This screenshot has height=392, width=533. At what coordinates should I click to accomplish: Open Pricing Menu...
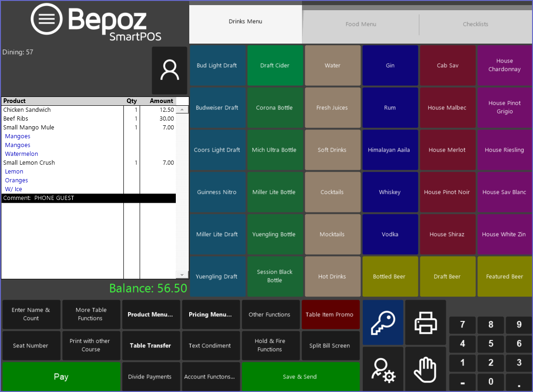tap(210, 315)
